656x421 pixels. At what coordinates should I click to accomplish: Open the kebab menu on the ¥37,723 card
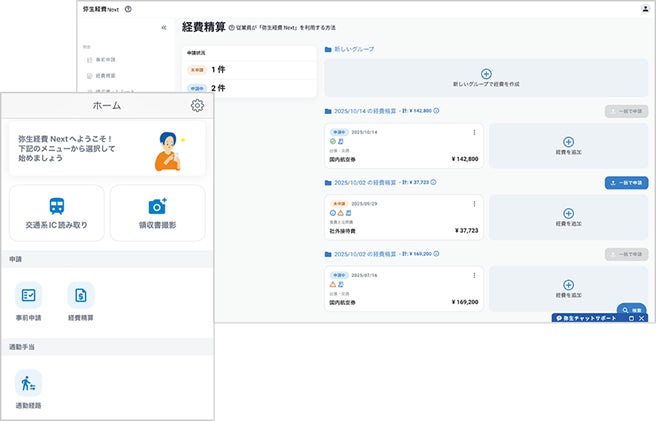474,204
